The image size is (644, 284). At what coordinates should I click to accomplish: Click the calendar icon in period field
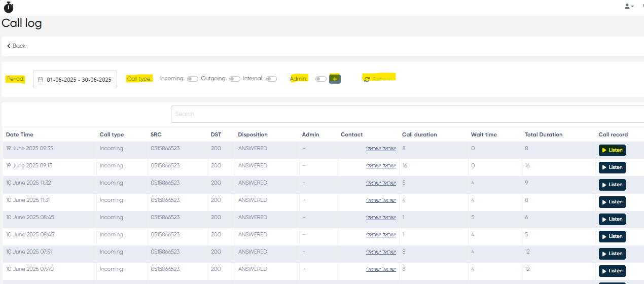[41, 80]
